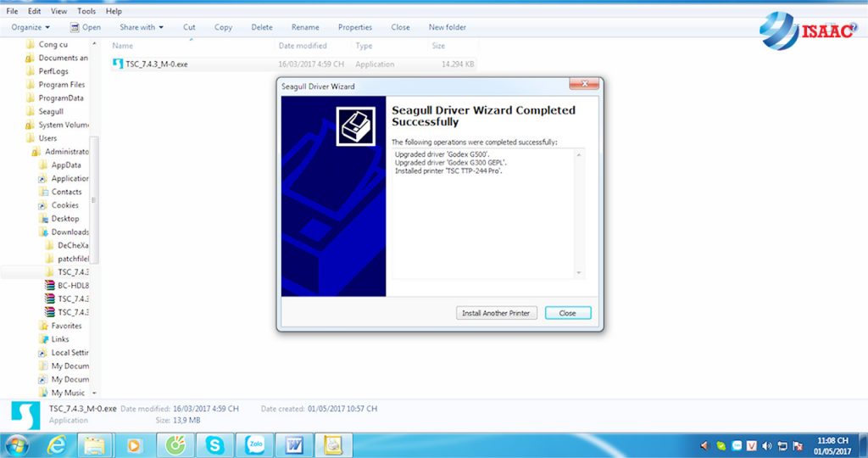The image size is (868, 458).
Task: Open Zalo from the taskbar
Action: 254,445
